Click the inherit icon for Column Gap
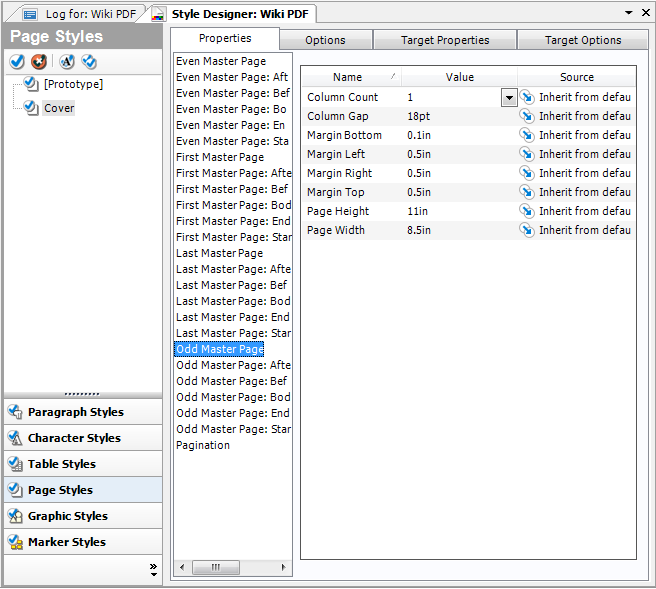The image size is (656, 589). [x=527, y=116]
